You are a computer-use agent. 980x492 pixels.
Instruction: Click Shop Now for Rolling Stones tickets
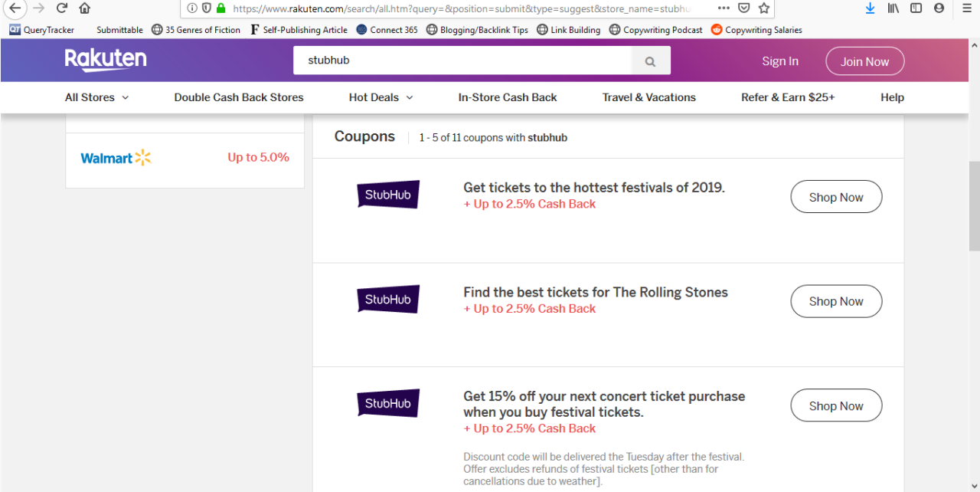point(836,301)
